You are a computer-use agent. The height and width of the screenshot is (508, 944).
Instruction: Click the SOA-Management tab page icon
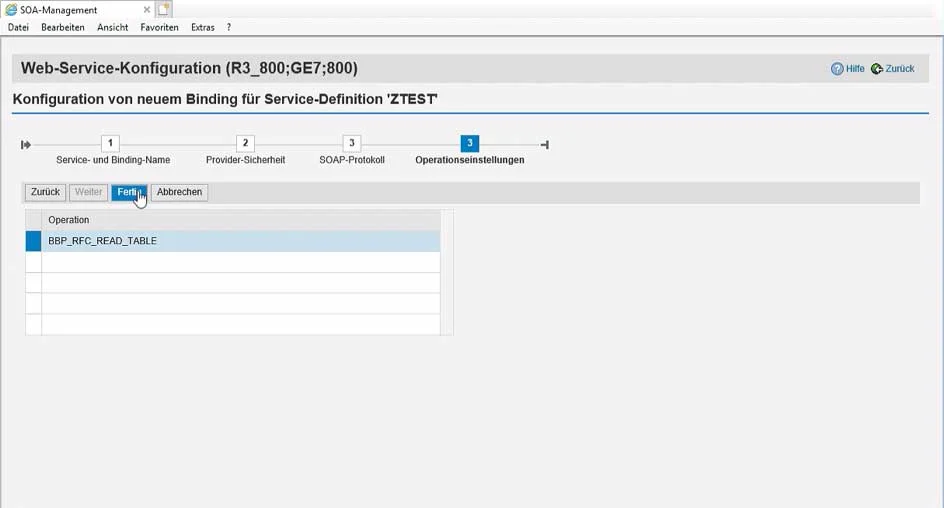tap(11, 10)
